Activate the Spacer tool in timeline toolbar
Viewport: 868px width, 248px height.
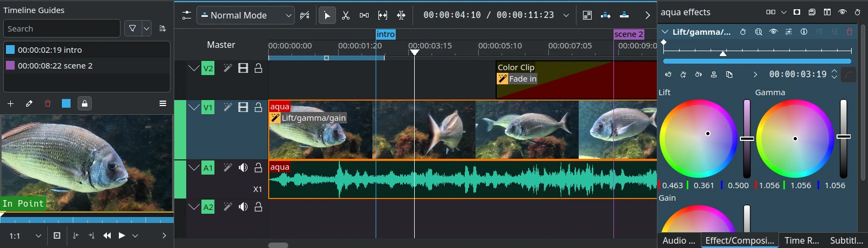pyautogui.click(x=364, y=15)
